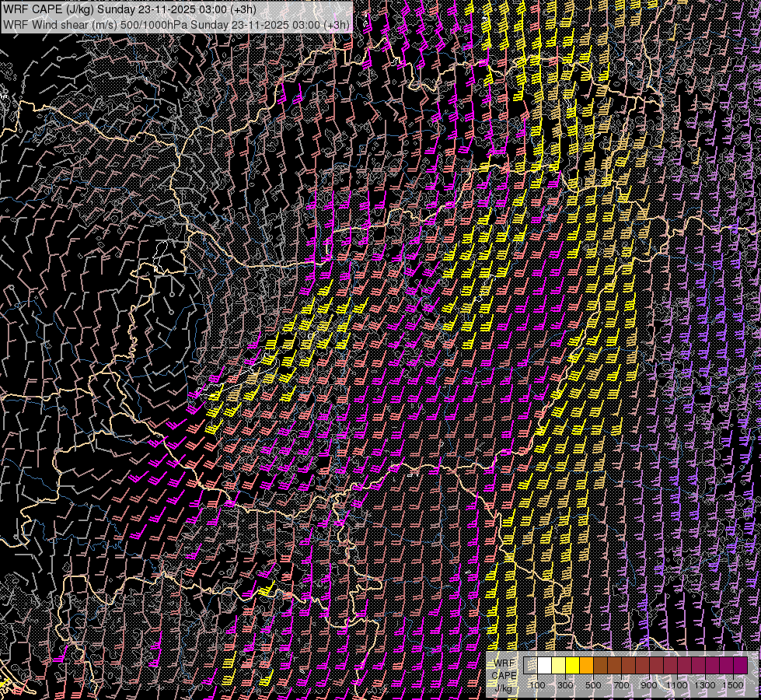The width and height of the screenshot is (761, 700).
Task: Click the "700" label on the color scale
Action: click(x=621, y=685)
